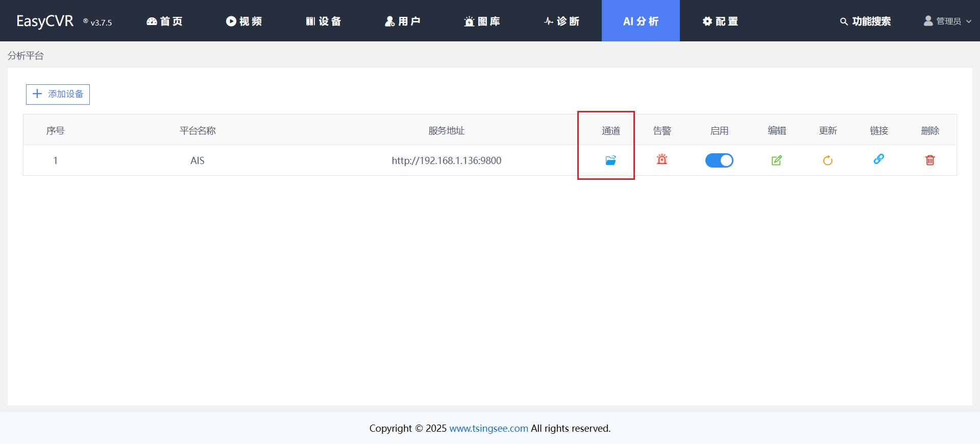Viewport: 980px width, 444px height.
Task: Click the 添加设备 add device button
Action: 58,95
